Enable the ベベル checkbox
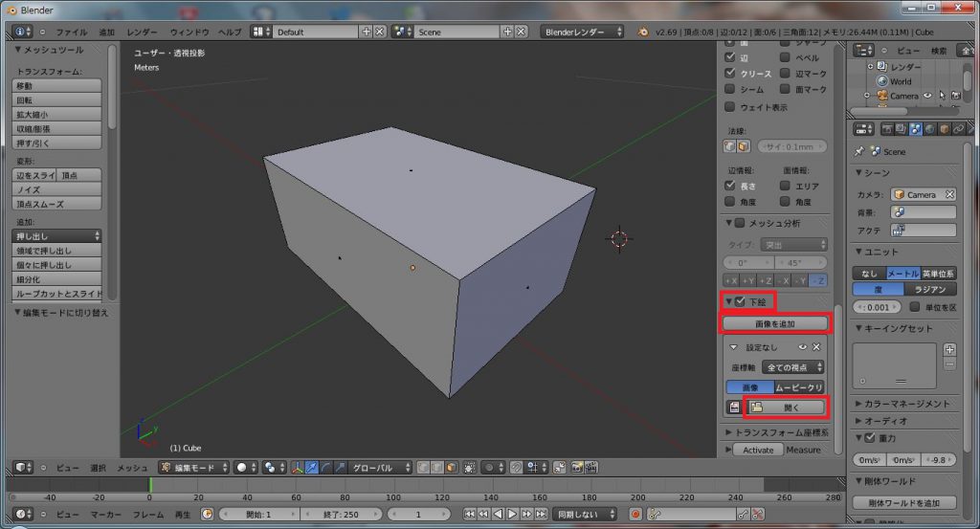The image size is (980, 529). click(x=785, y=56)
